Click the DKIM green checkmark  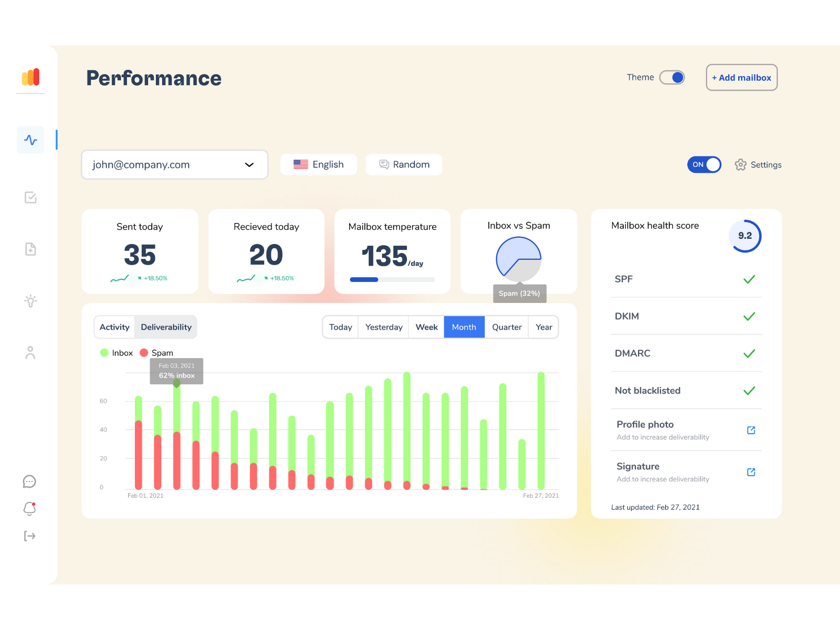point(749,317)
